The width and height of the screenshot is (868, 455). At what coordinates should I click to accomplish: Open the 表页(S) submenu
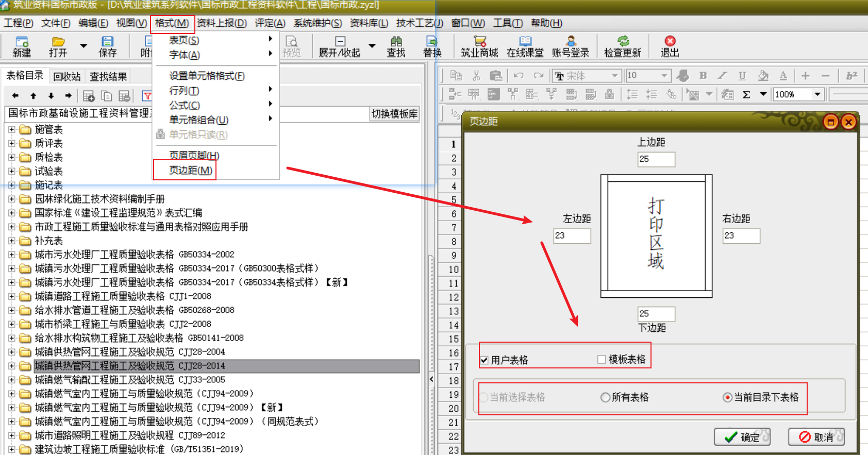(184, 40)
